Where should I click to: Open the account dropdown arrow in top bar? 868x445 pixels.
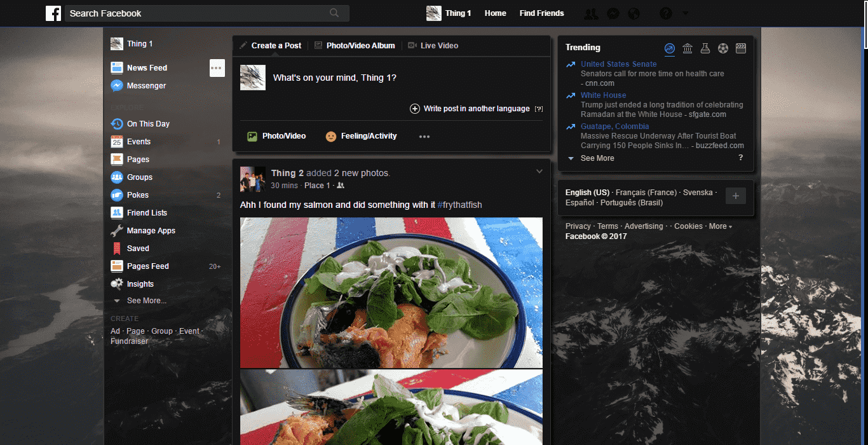685,13
